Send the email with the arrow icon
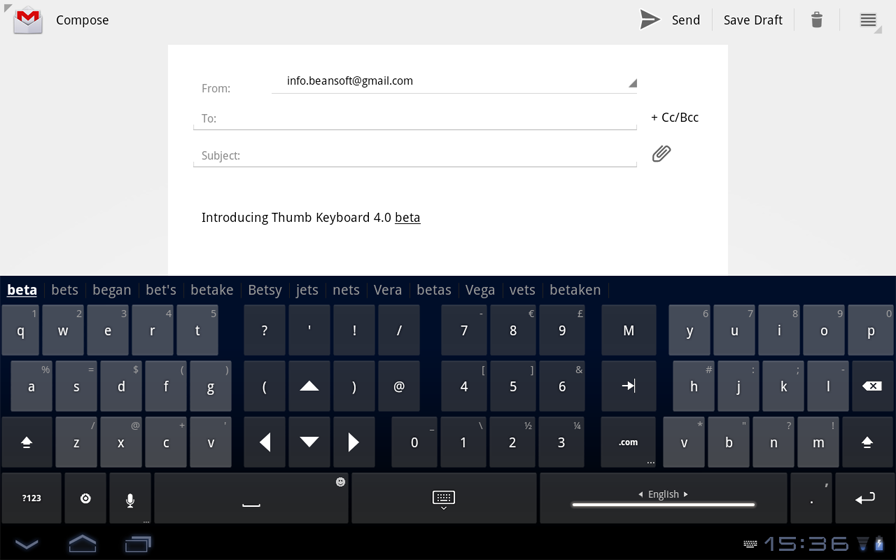 [x=650, y=20]
